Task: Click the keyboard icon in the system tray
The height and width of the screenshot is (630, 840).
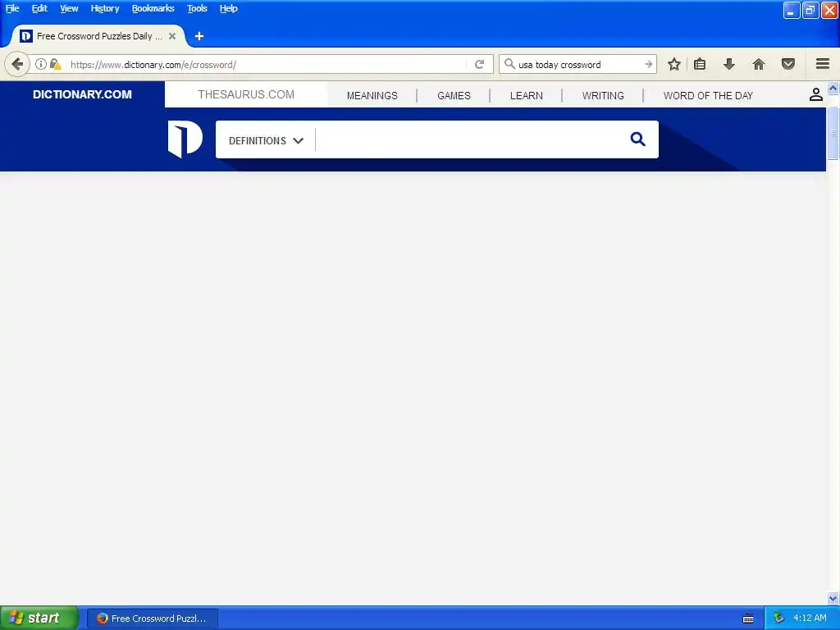Action: point(748,619)
